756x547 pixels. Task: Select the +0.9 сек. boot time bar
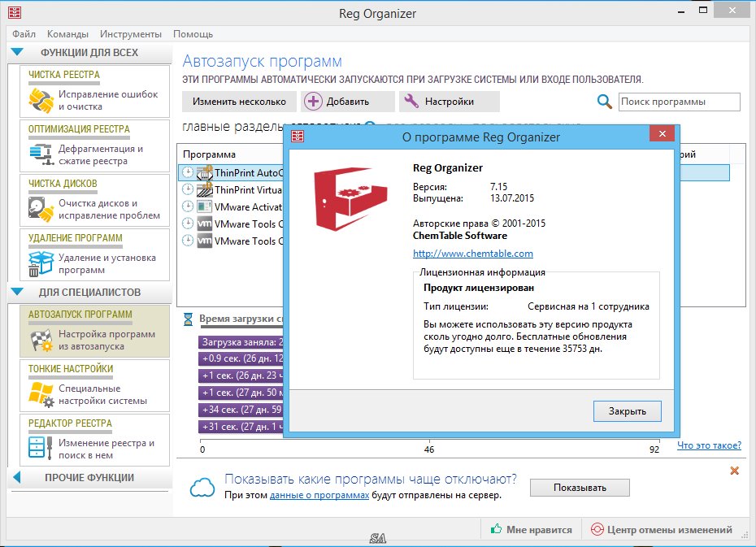pyautogui.click(x=241, y=358)
